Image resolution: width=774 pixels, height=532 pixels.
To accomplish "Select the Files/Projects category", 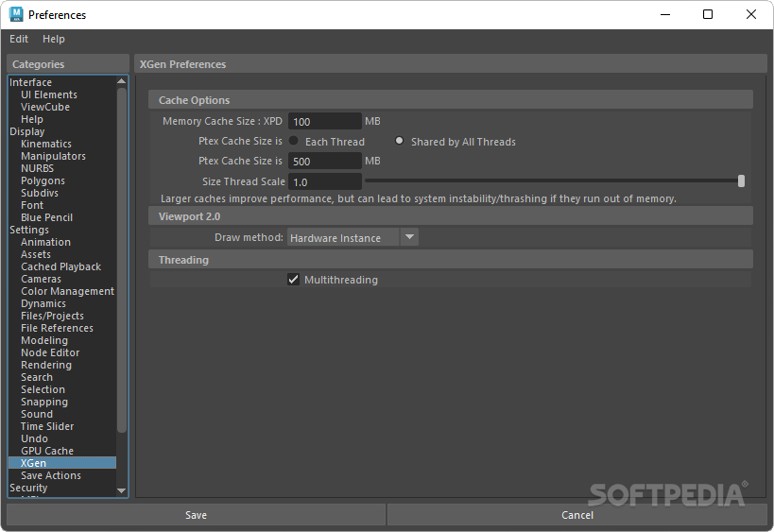I will [x=52, y=316].
